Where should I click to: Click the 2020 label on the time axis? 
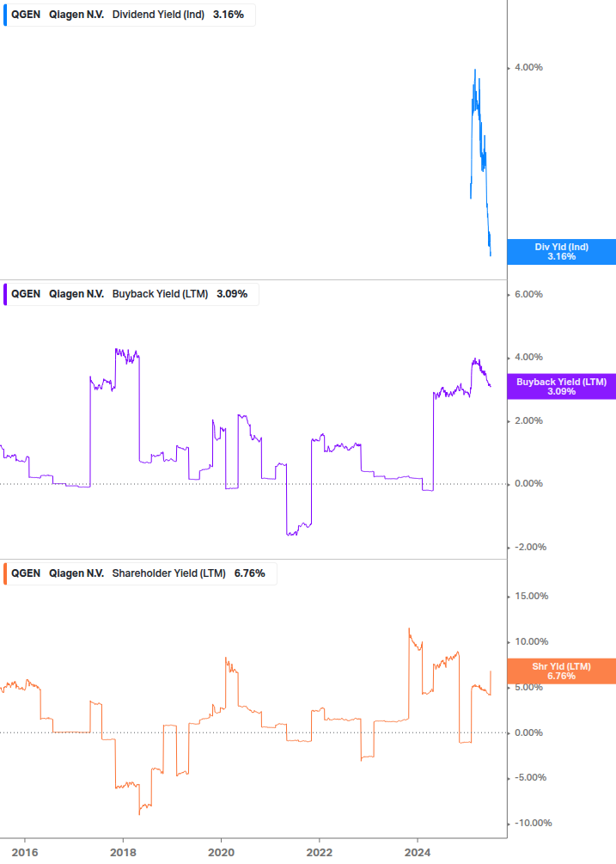(x=222, y=853)
